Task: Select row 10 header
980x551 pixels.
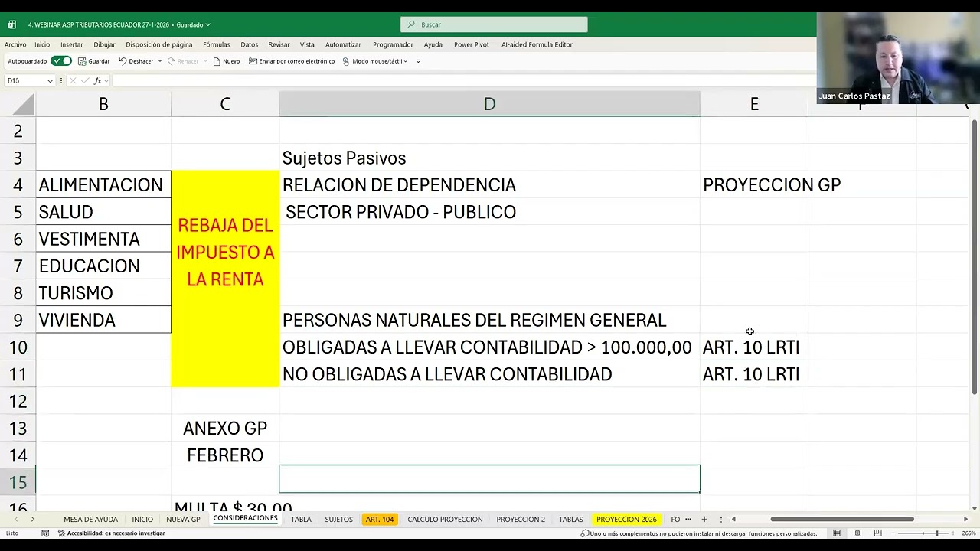Action: (18, 347)
